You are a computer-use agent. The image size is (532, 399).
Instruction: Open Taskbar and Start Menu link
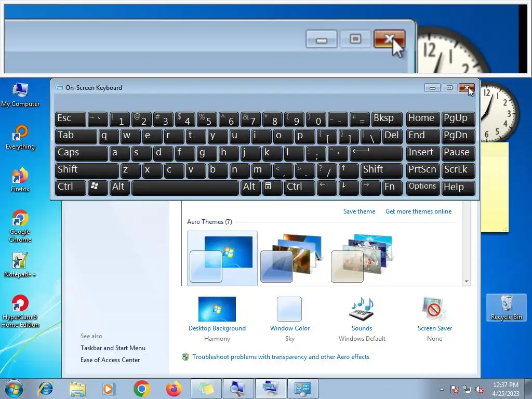(x=113, y=348)
